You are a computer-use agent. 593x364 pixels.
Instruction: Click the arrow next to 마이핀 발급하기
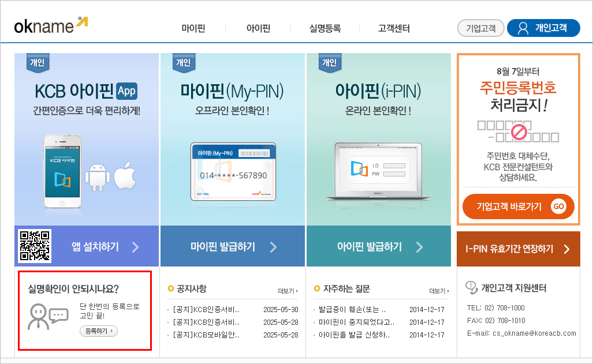pos(274,247)
